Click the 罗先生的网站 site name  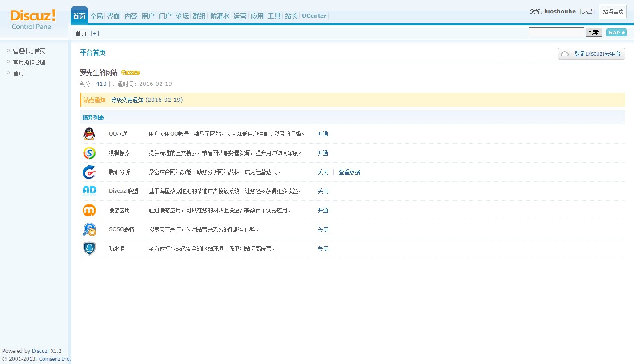[99, 72]
